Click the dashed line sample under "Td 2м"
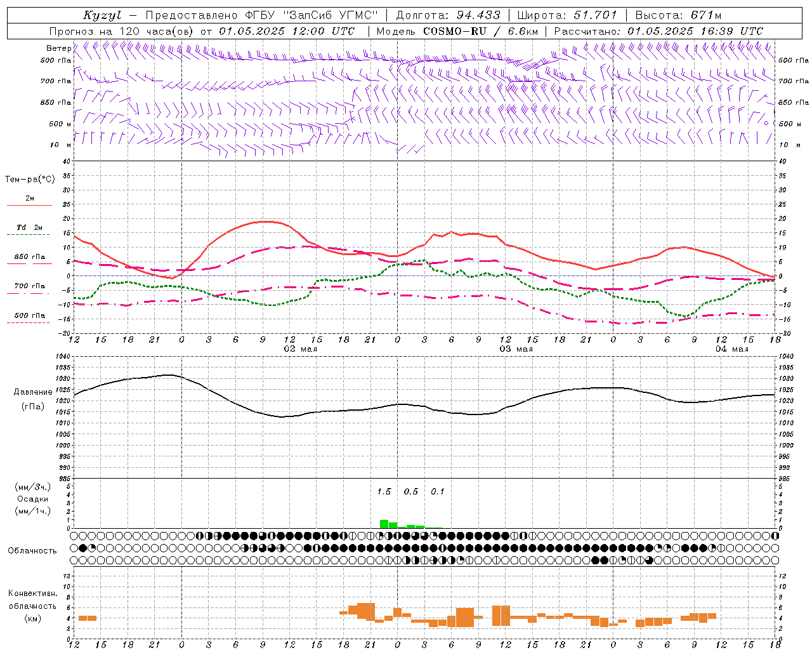 (29, 235)
